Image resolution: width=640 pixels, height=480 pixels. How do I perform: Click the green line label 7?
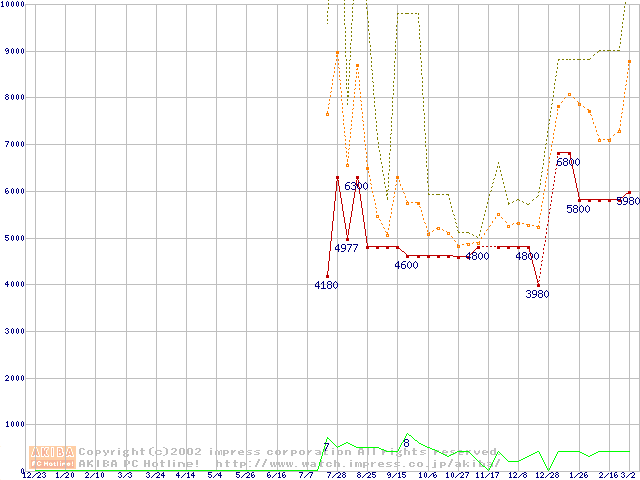click(326, 446)
